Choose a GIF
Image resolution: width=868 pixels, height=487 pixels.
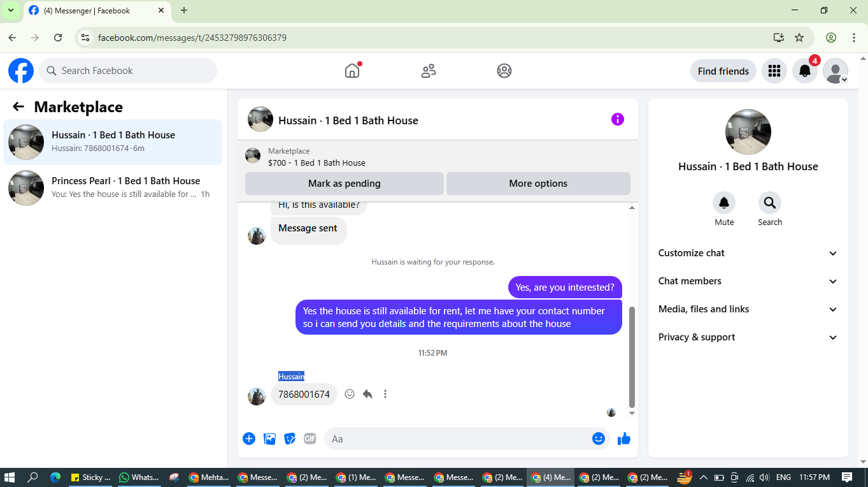(x=310, y=439)
